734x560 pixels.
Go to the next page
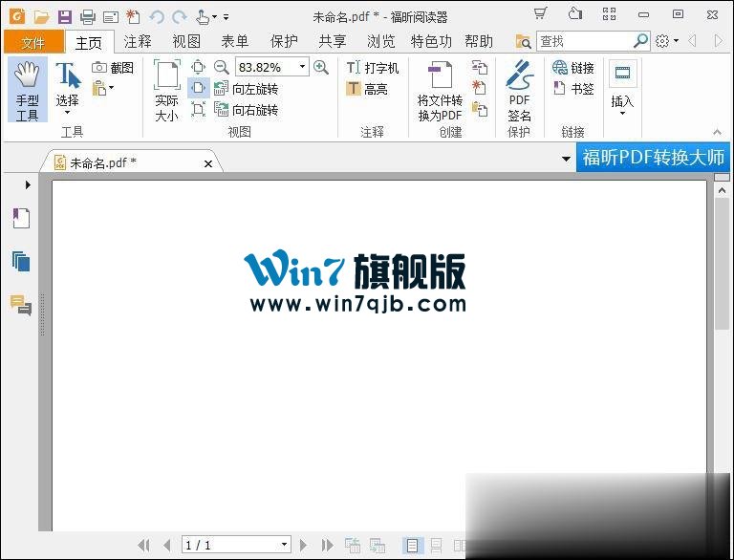[303, 545]
